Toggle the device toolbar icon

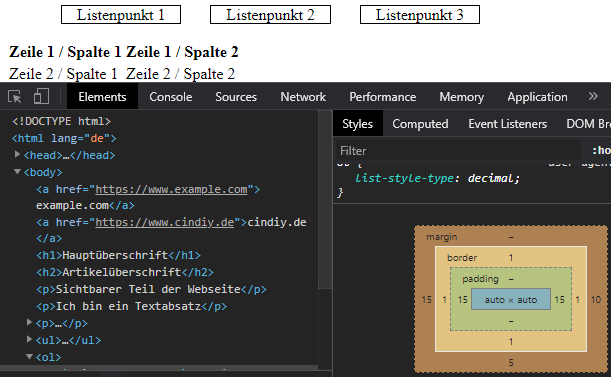41,96
